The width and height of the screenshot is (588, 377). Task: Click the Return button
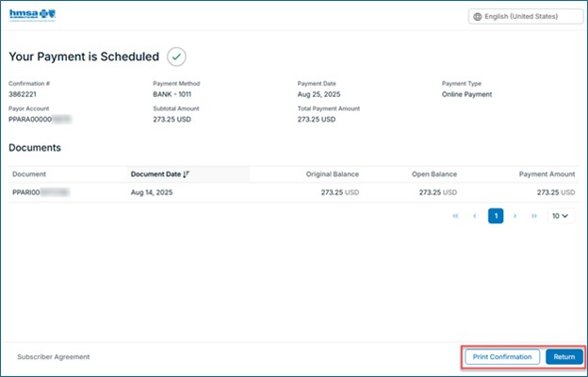pyautogui.click(x=564, y=357)
